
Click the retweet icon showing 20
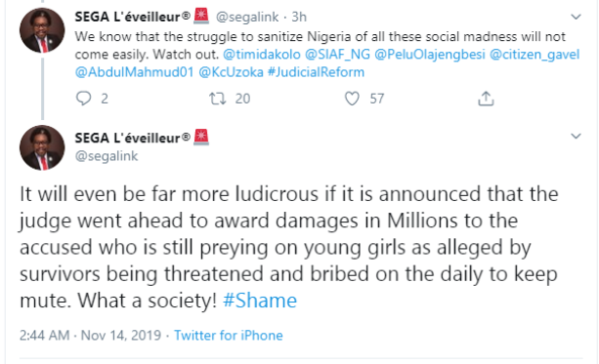[x=217, y=99]
